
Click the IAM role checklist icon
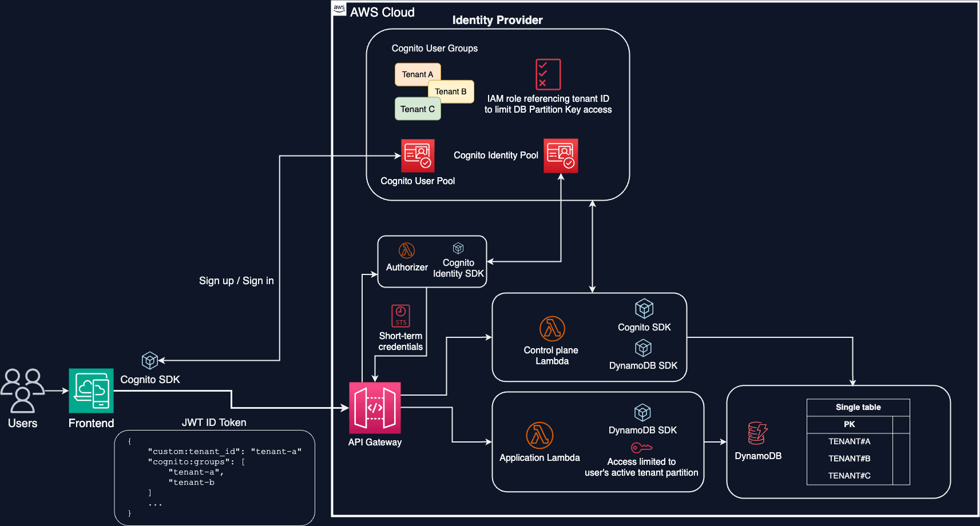[x=548, y=74]
